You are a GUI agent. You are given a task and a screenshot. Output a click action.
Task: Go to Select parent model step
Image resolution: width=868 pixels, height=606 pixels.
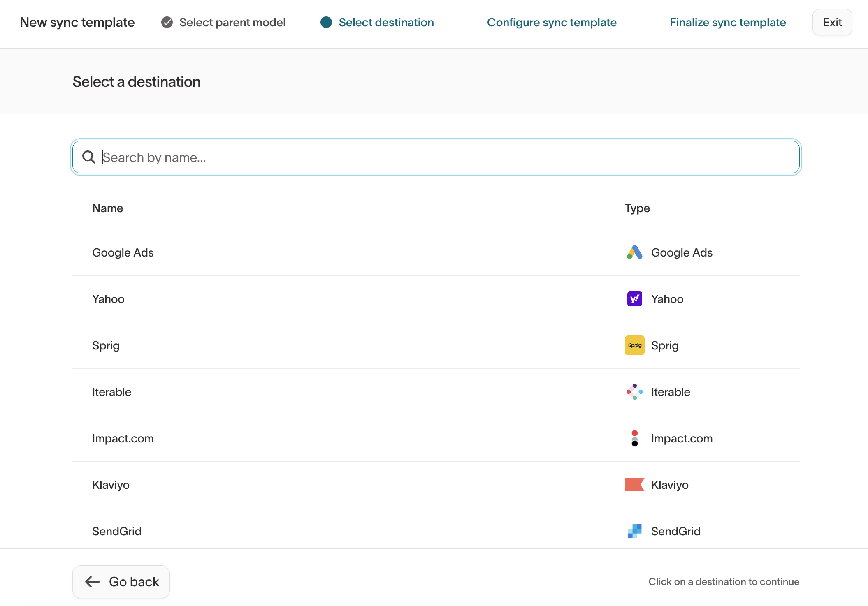coord(232,22)
